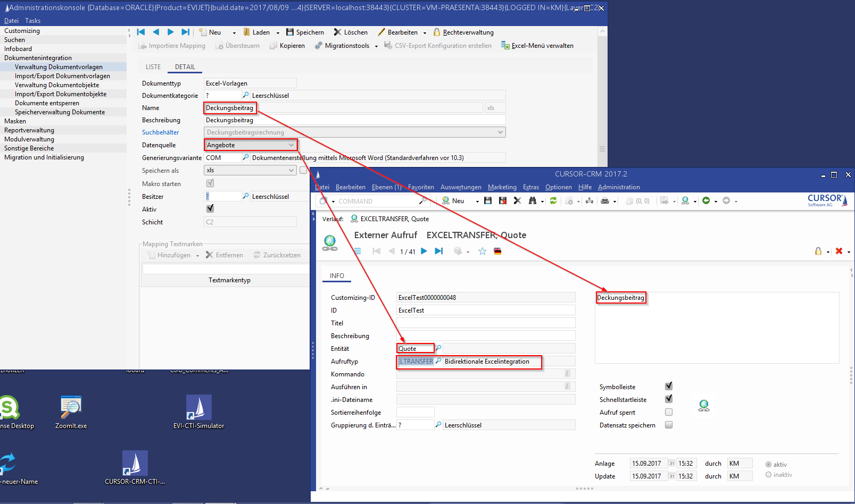Click the German flag language icon
Screen dimensions: 855x504
[x=497, y=251]
